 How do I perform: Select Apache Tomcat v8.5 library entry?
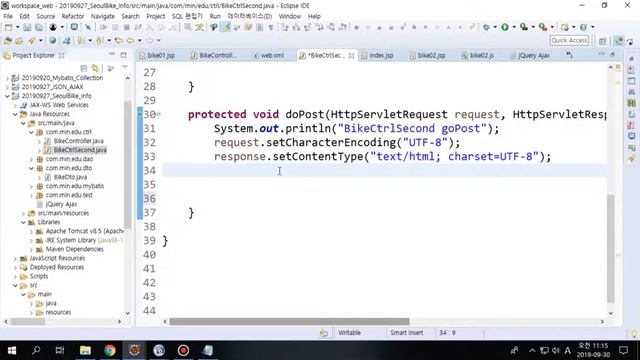coord(84,231)
